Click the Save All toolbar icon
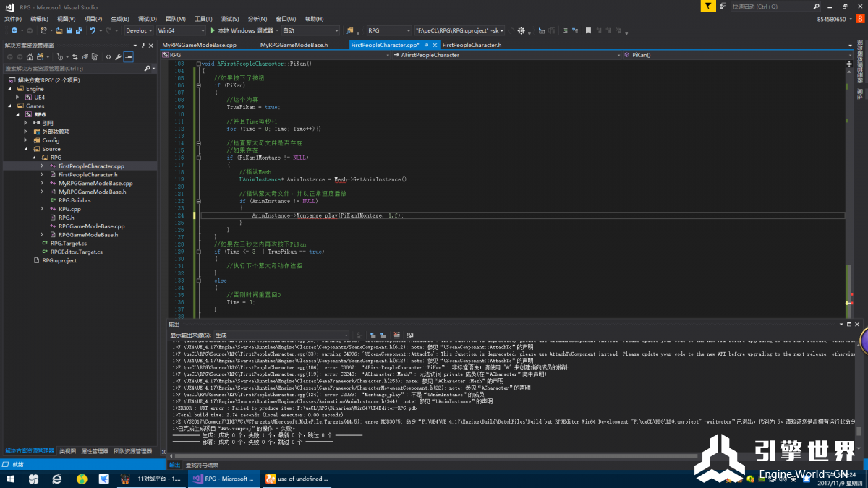The image size is (868, 488). tap(77, 31)
